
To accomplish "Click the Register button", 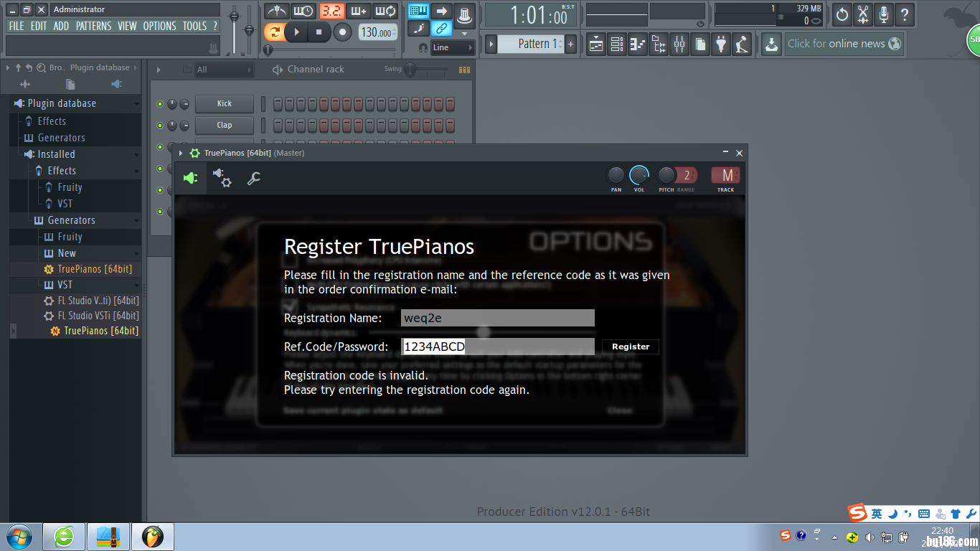I will click(631, 347).
